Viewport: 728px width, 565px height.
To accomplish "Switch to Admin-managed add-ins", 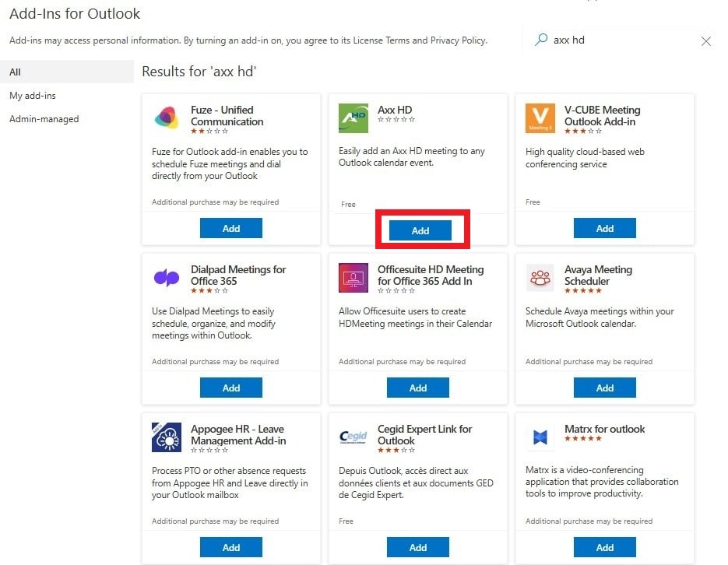I will click(44, 119).
